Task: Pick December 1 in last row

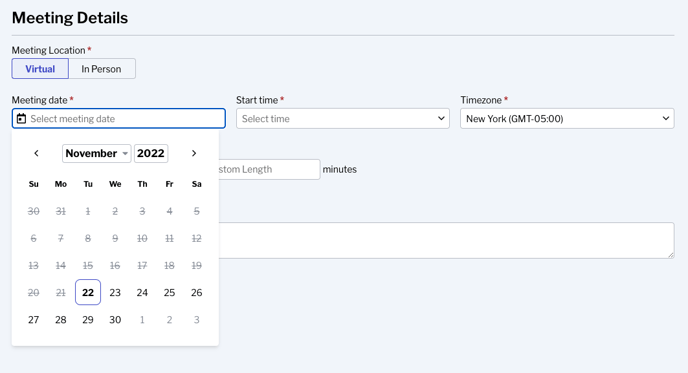Action: (142, 319)
